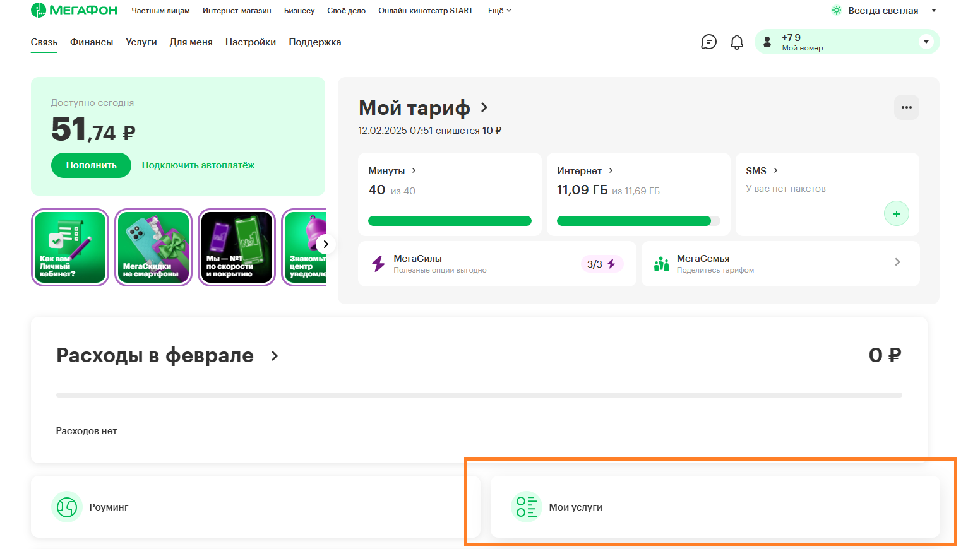980x549 pixels.
Task: Click "Подключить автоплатёж" link
Action: [x=198, y=165]
